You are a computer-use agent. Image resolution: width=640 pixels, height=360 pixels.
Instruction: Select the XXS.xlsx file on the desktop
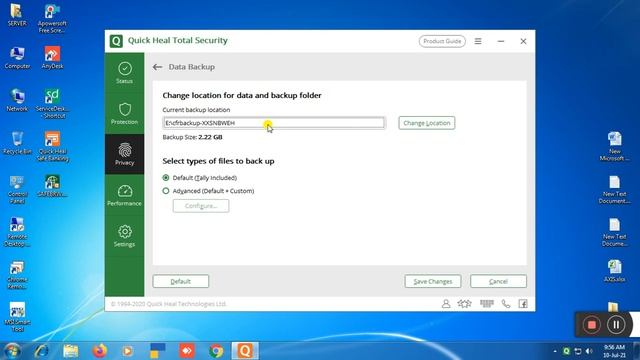click(x=615, y=271)
